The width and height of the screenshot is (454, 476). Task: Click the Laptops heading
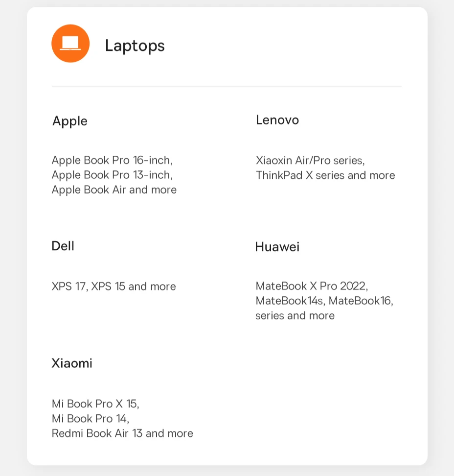135,46
